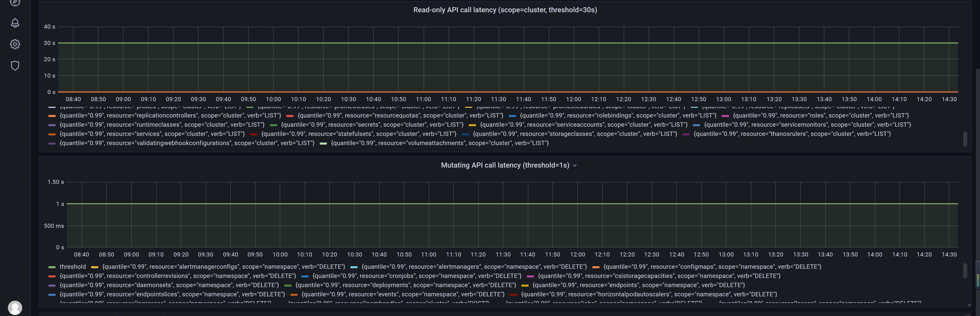Click the read-only panel legend scrollbar
980x316 pixels.
tap(965, 139)
